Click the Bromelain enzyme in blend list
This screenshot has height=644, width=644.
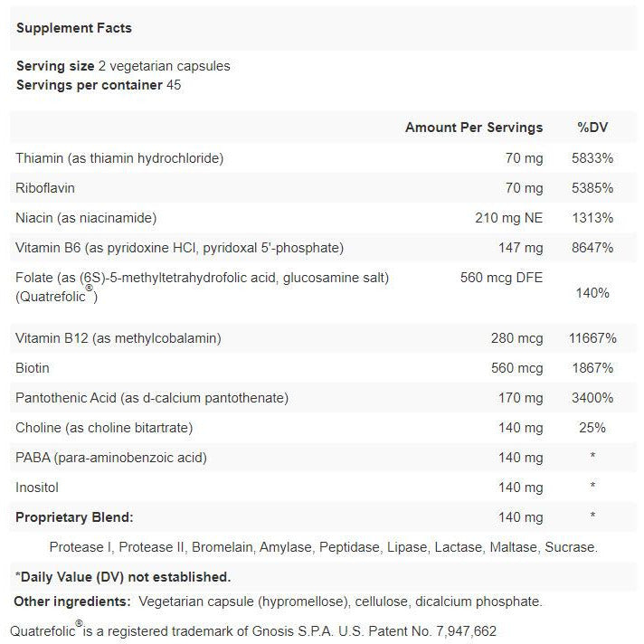tap(223, 547)
